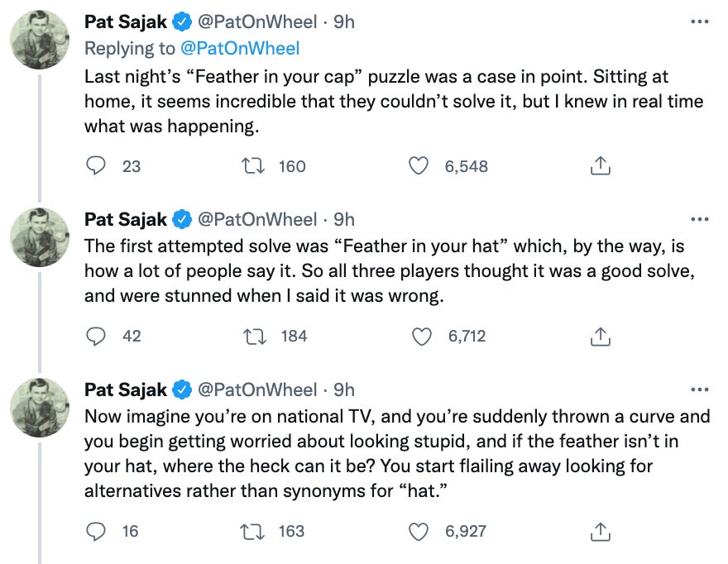Like the tweet with 6,712 likes
This screenshot has height=564, width=728.
(422, 337)
